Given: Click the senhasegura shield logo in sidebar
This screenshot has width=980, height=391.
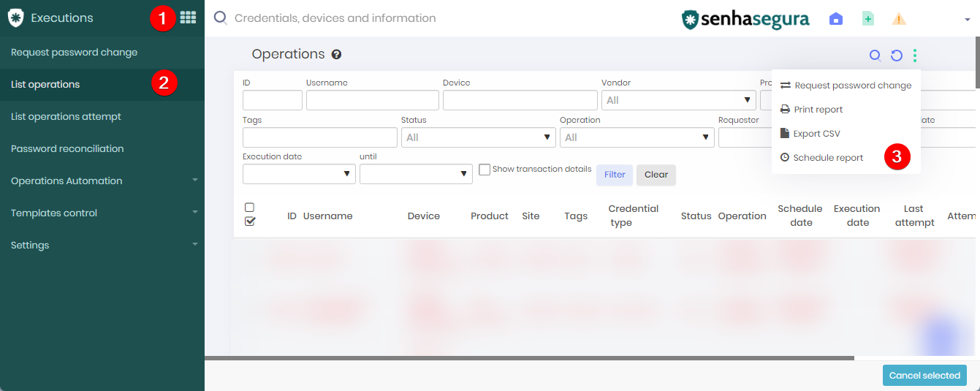Looking at the screenshot, I should pos(15,18).
